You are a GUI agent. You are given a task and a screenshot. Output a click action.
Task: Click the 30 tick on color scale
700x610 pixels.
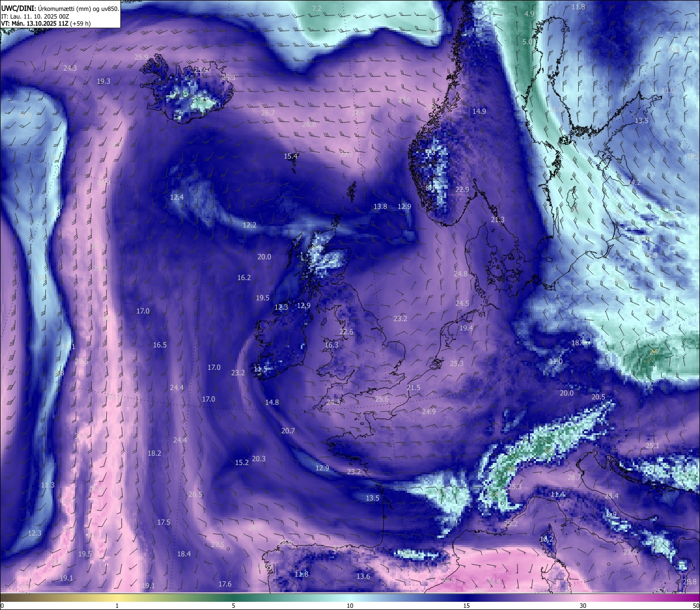click(x=583, y=606)
